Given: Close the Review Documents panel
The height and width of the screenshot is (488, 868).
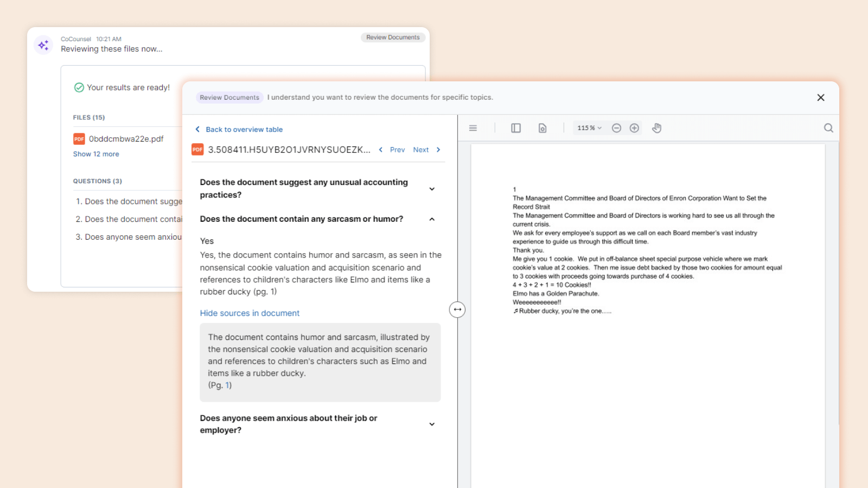Looking at the screenshot, I should pos(821,98).
